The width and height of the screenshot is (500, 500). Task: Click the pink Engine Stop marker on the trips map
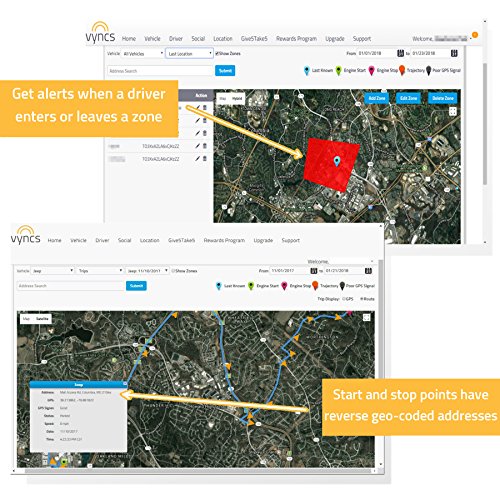pos(349,313)
